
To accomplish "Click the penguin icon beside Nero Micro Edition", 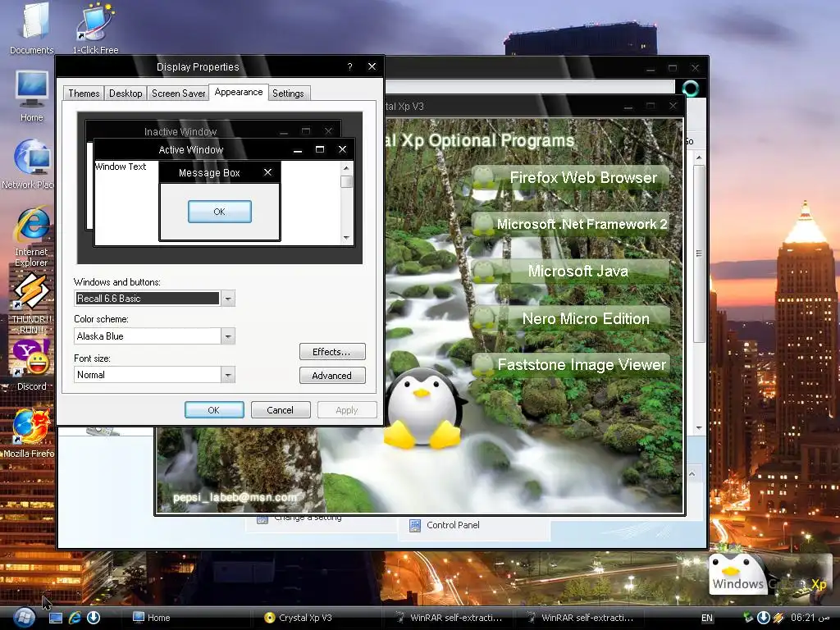I will pos(484,317).
